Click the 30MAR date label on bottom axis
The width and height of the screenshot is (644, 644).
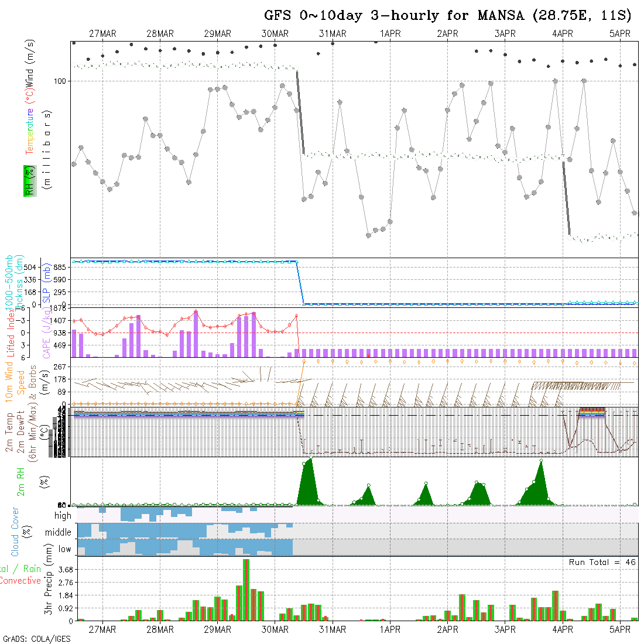coord(275,629)
